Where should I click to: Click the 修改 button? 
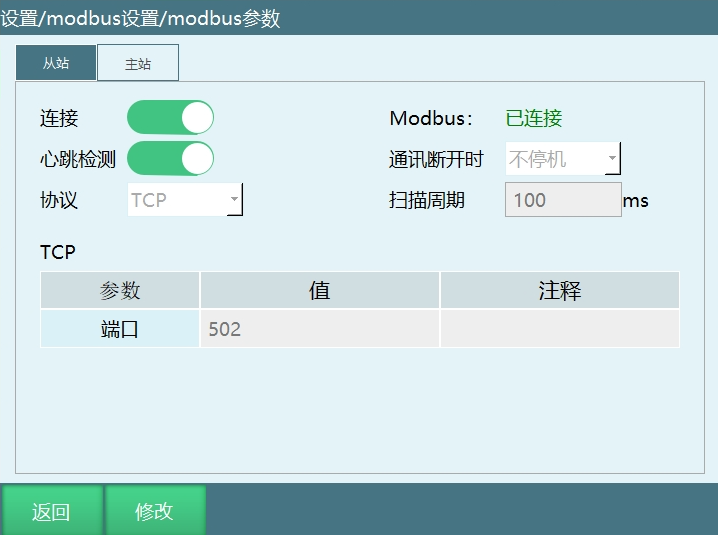pyautogui.click(x=155, y=511)
